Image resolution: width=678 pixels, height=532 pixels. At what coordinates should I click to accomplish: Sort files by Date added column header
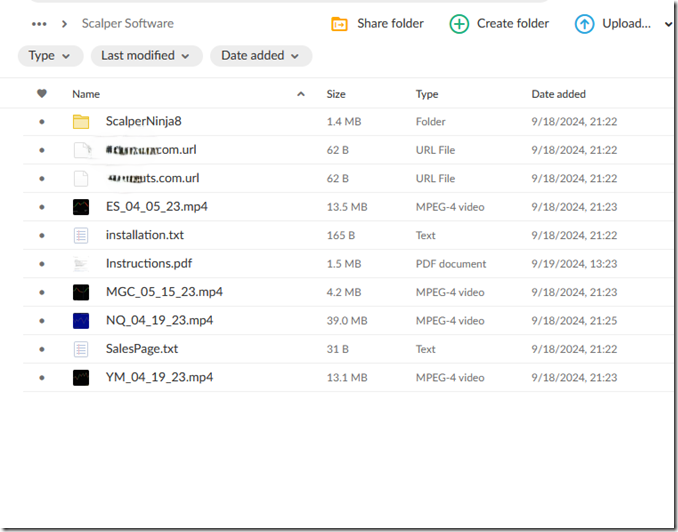point(558,94)
